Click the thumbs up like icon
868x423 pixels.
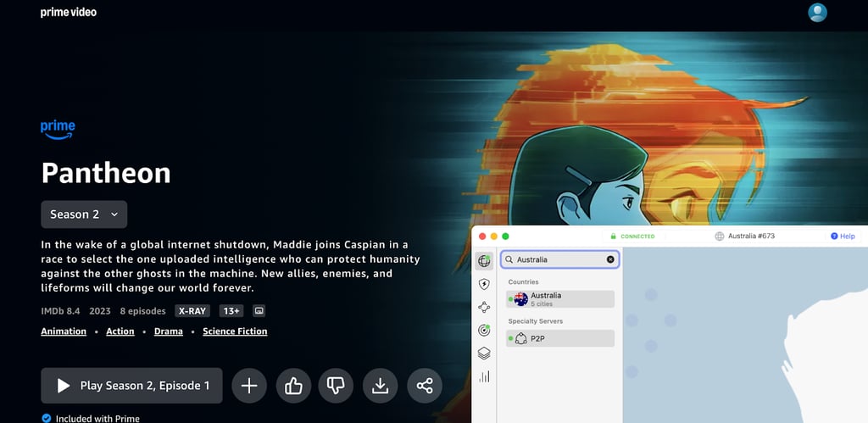click(293, 386)
